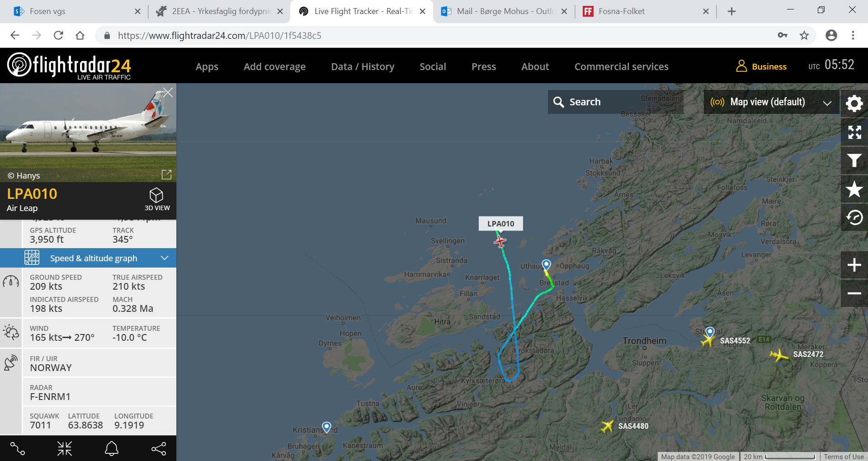Set an alert with bell icon
The image size is (868, 461).
[112, 448]
